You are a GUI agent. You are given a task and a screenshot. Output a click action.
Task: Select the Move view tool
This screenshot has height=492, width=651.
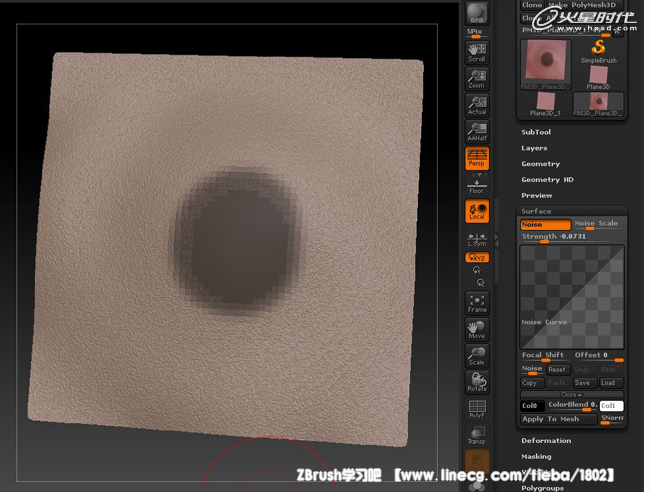[477, 329]
